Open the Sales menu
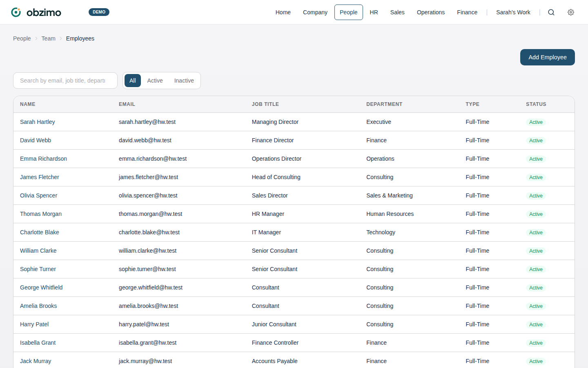Screen dimensions: 588x368 397,12
